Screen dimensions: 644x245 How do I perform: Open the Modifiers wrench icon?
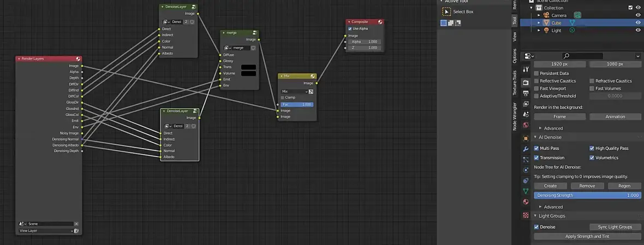(526, 149)
